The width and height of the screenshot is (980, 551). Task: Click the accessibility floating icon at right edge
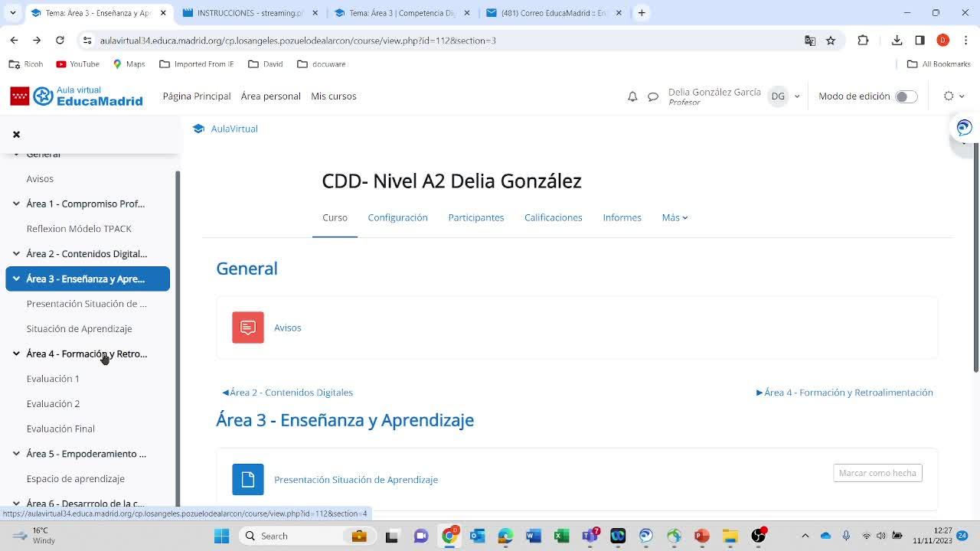[x=964, y=128]
